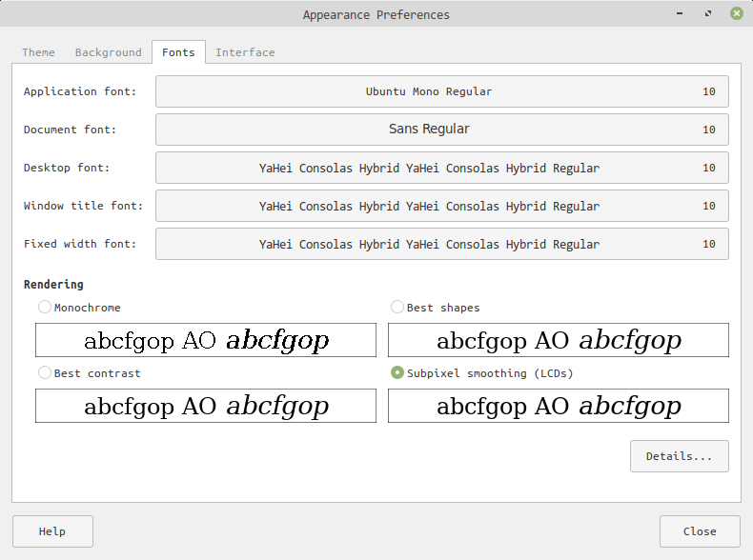Open Document font chooser showing Sans Regular
Screen dimensions: 753x560
pos(441,130)
